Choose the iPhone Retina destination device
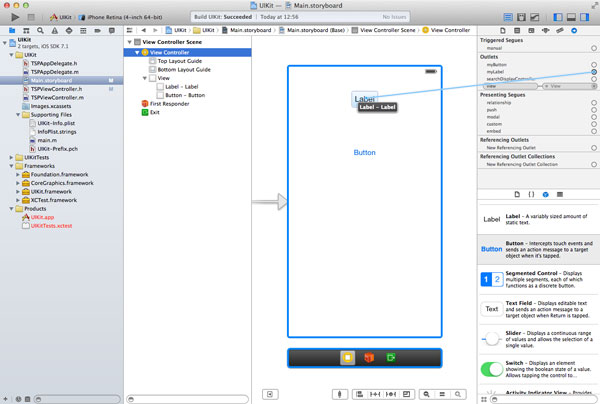The height and width of the screenshot is (404, 600). 120,17
